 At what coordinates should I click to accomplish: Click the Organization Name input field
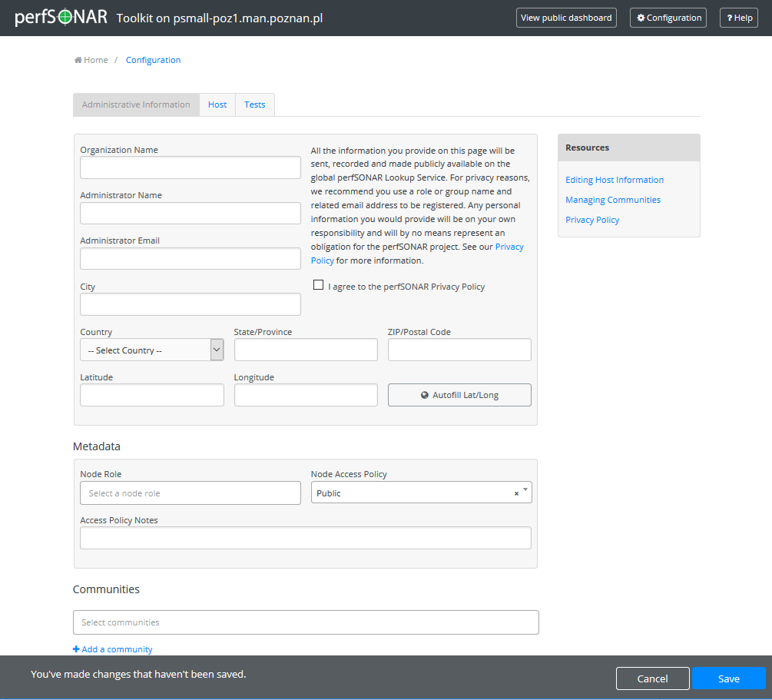click(190, 167)
